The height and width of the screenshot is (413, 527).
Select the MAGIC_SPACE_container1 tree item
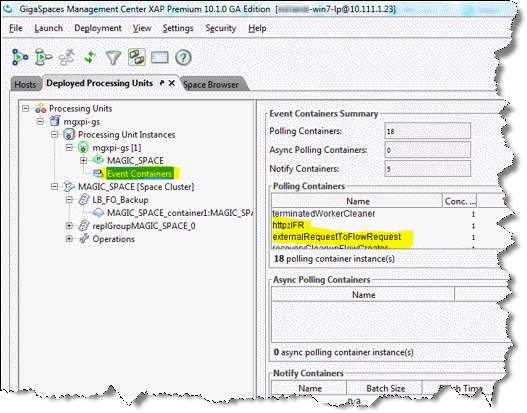(179, 213)
